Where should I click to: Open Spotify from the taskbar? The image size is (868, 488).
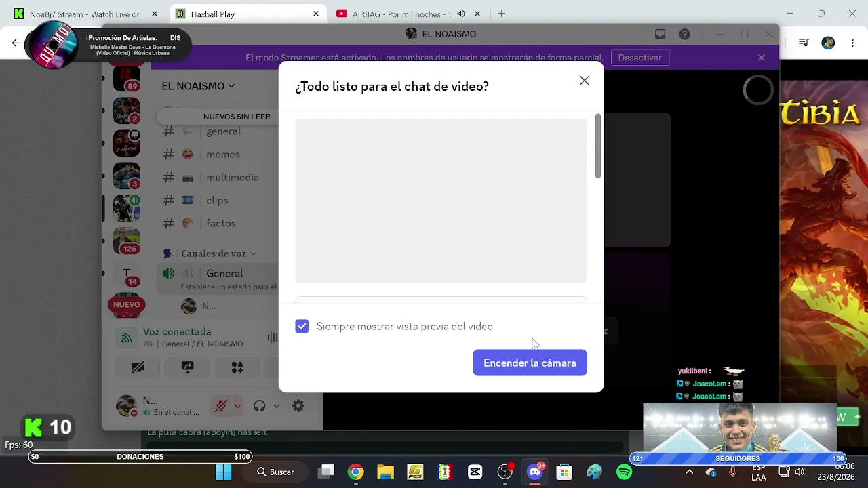click(624, 472)
